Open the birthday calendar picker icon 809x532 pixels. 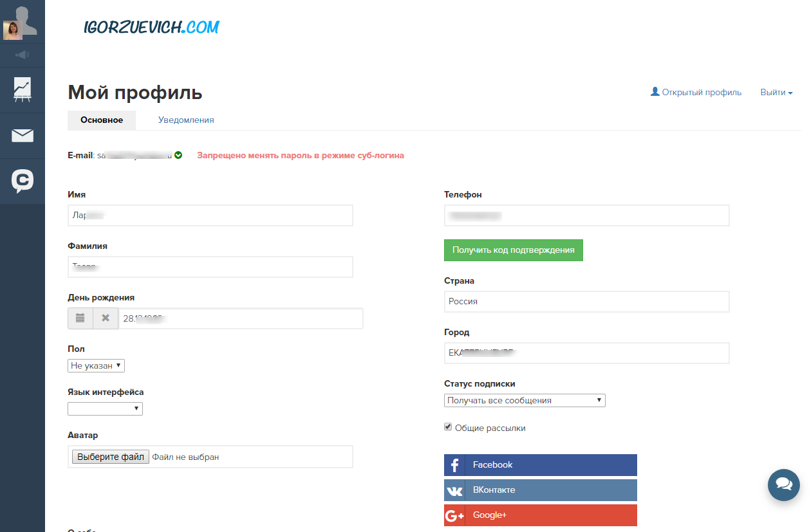[80, 318]
